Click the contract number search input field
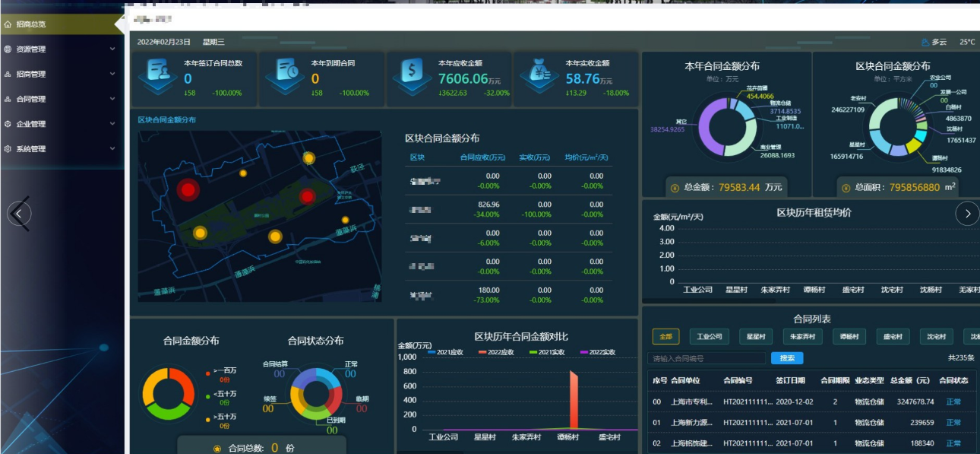980x454 pixels. [707, 358]
